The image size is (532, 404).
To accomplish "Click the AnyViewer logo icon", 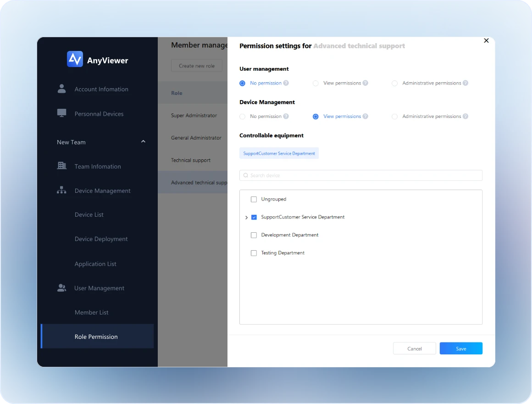I will tap(75, 59).
